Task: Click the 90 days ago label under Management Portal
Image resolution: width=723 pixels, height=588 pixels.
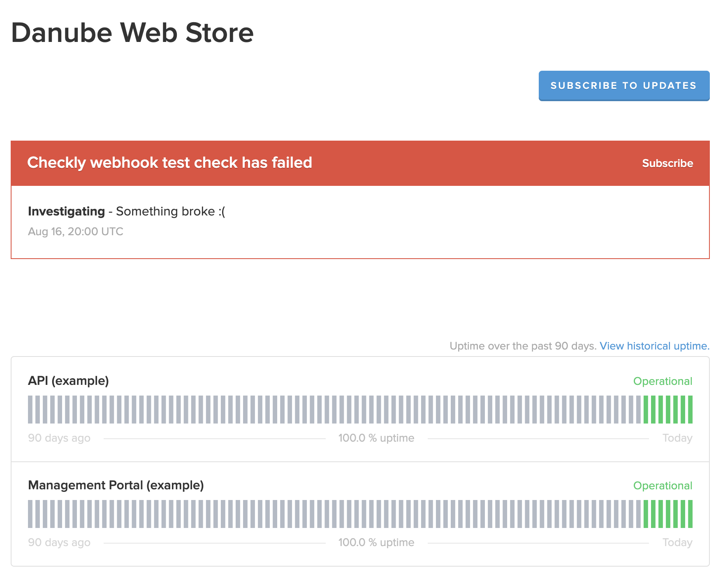Action: tap(59, 542)
